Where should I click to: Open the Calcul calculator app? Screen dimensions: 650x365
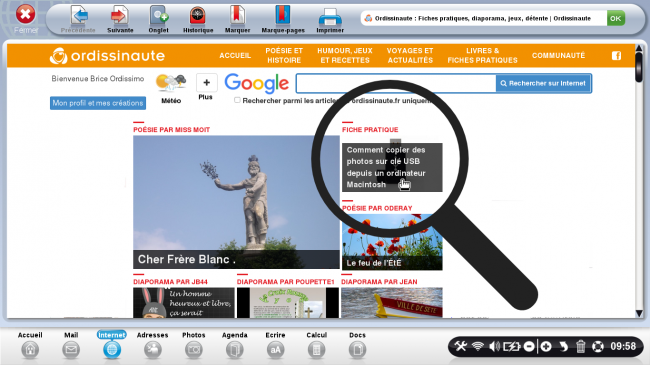(x=316, y=345)
